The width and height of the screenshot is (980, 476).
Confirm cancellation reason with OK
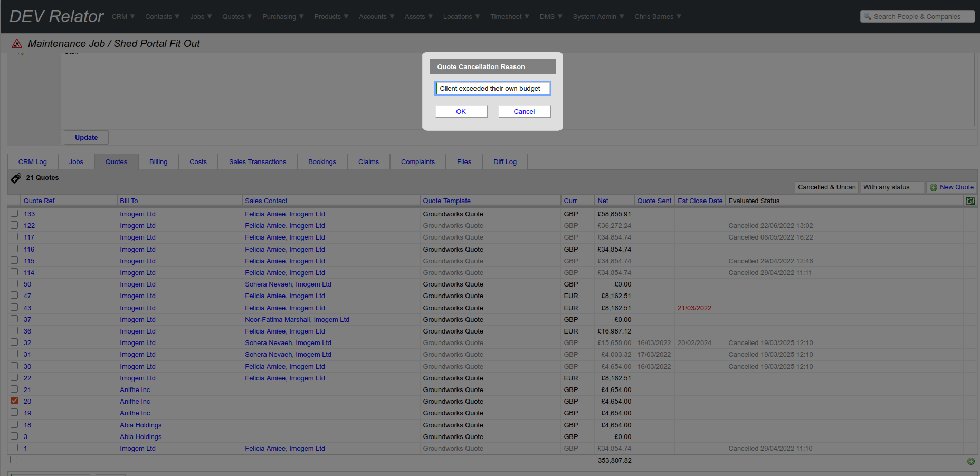click(461, 112)
